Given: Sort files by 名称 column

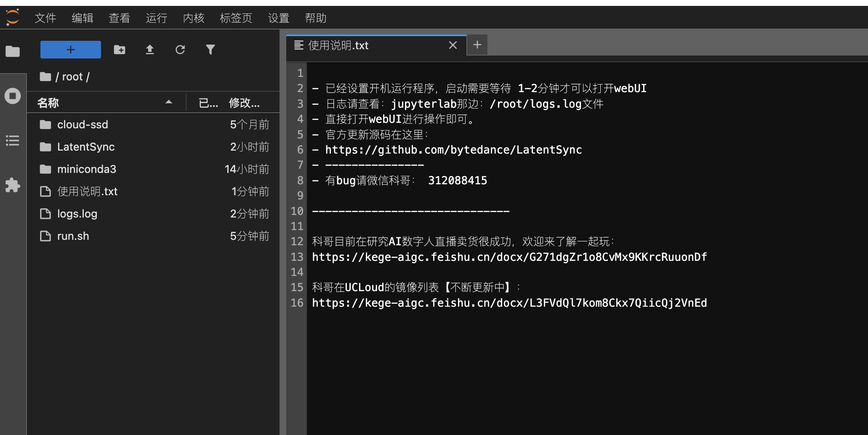Looking at the screenshot, I should (x=106, y=102).
